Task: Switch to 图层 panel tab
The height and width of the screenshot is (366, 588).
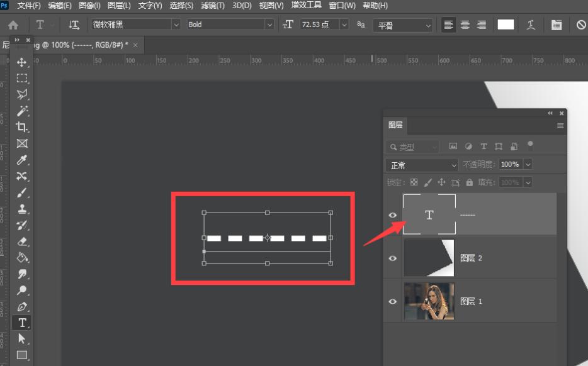Action: coord(395,125)
